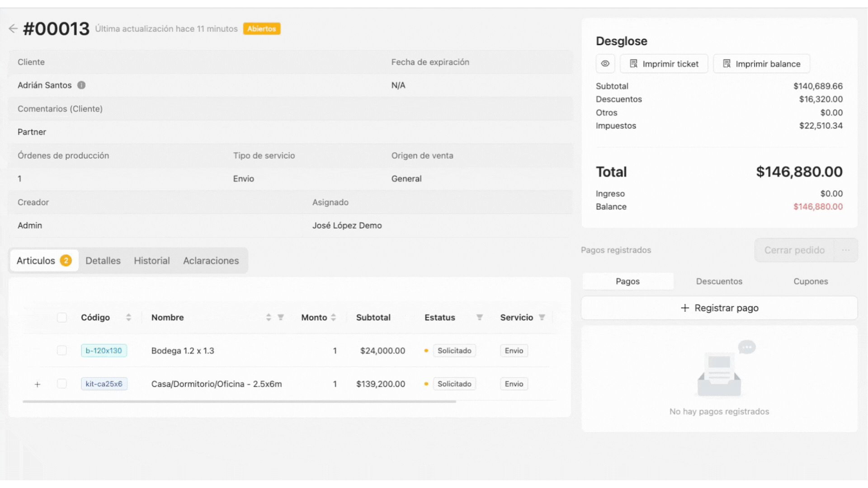Open the Descuentos tab in payments panel
The width and height of the screenshot is (868, 488).
719,281
